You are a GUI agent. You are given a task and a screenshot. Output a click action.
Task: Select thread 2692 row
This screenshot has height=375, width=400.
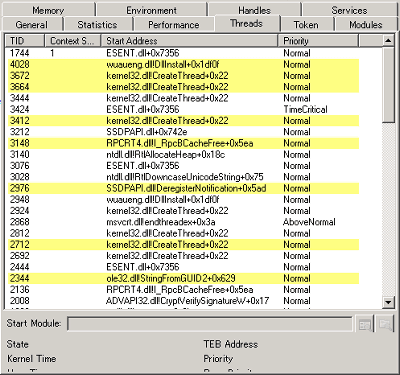pyautogui.click(x=183, y=256)
